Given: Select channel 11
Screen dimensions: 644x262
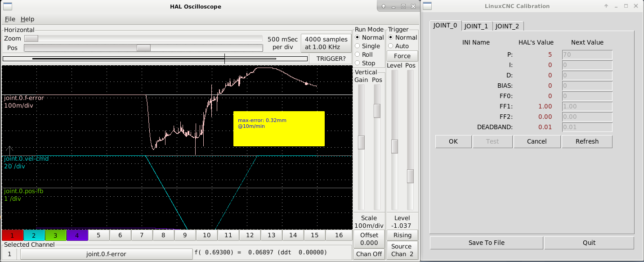Looking at the screenshot, I should 228,235.
